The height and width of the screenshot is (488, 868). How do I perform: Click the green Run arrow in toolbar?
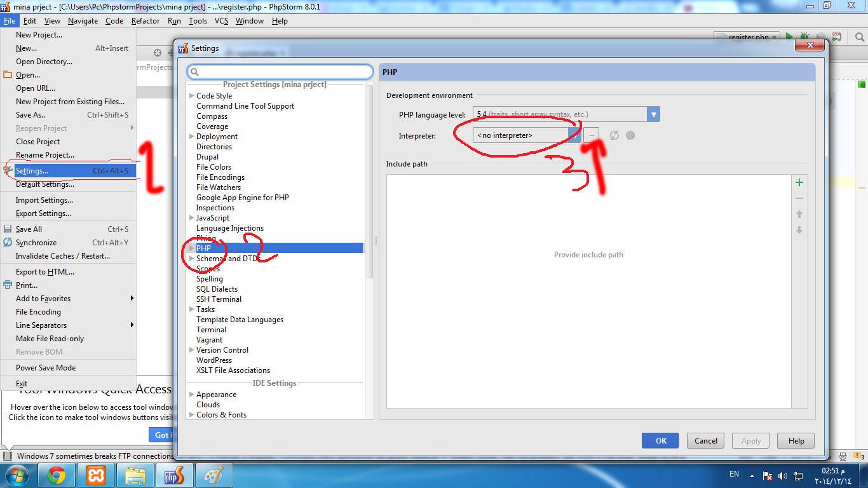(789, 37)
